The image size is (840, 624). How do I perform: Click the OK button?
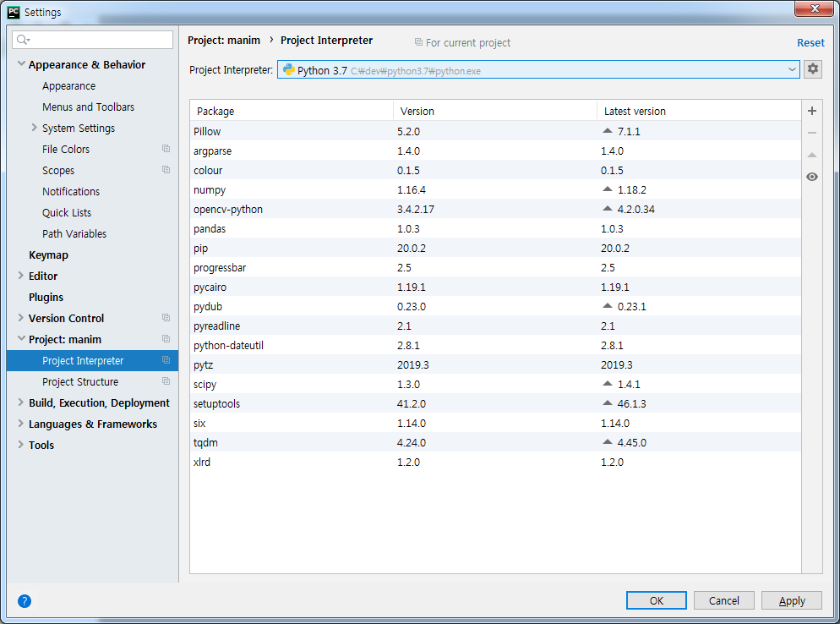(x=657, y=600)
